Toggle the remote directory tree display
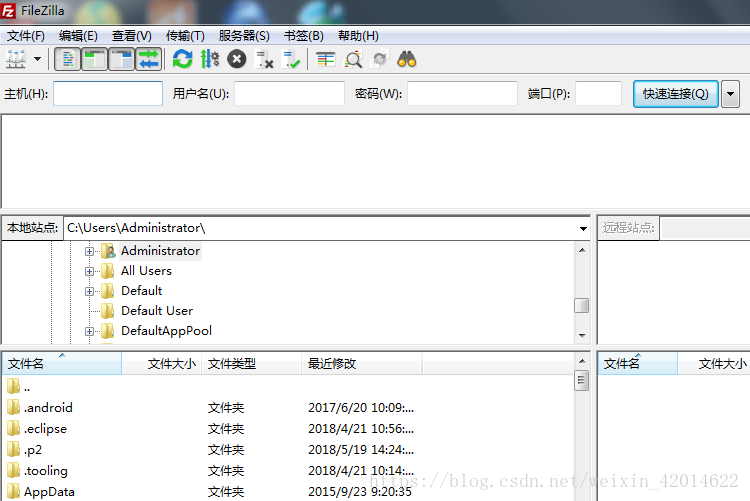 point(121,59)
